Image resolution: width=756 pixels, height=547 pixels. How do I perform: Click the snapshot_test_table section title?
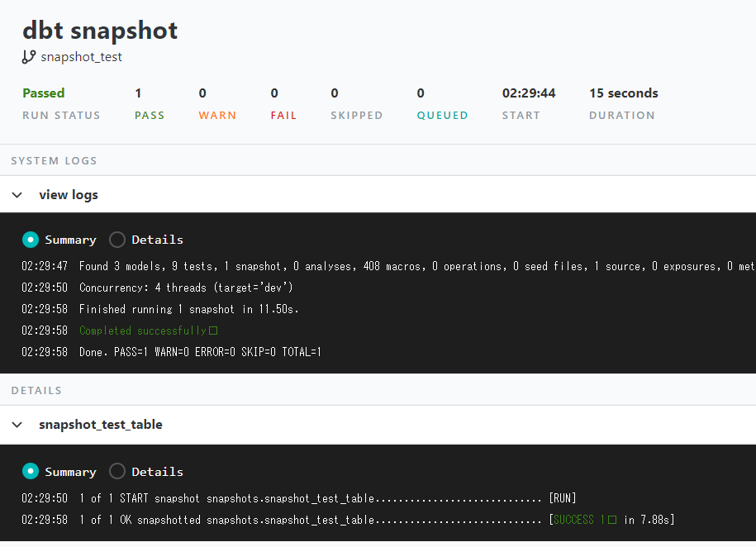101,425
